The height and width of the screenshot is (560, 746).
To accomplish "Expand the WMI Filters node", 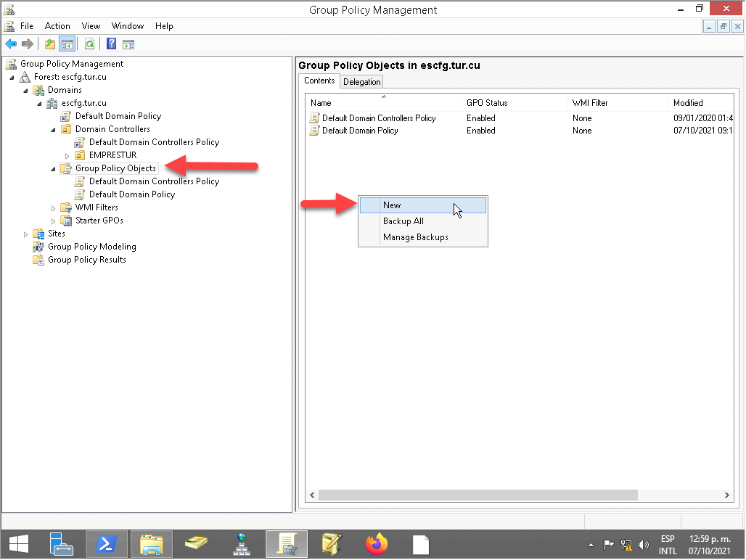I will point(53,207).
